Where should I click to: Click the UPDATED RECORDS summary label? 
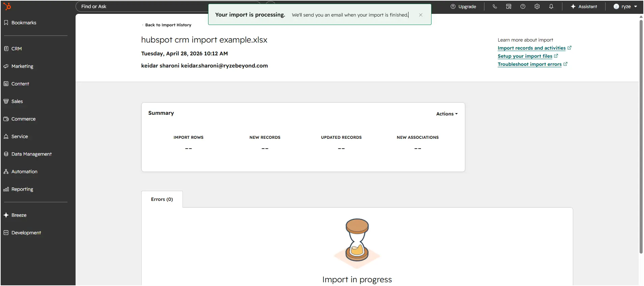click(341, 137)
